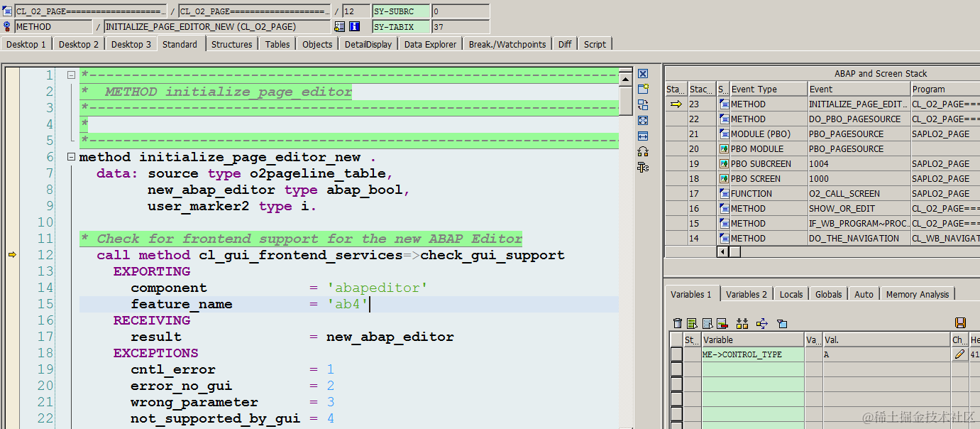Viewport: 980px width, 429px height.
Task: Collapse the method block at line 6
Action: click(71, 157)
